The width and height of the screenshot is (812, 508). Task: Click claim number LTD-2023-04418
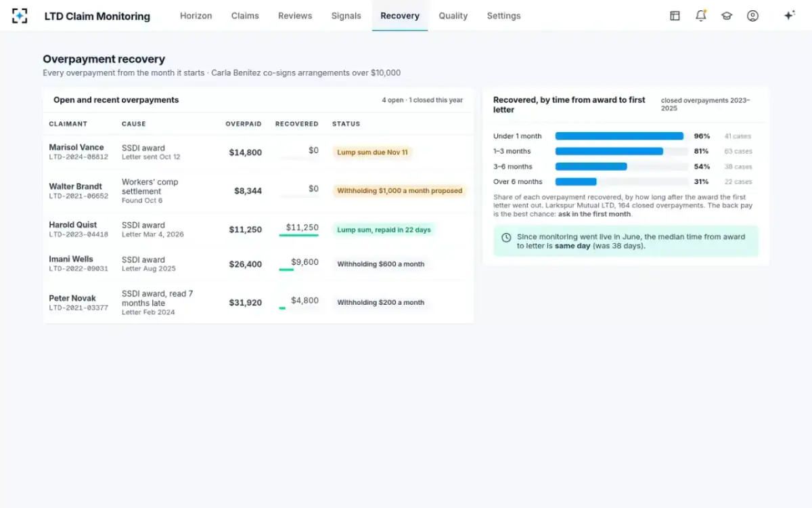[x=78, y=234]
